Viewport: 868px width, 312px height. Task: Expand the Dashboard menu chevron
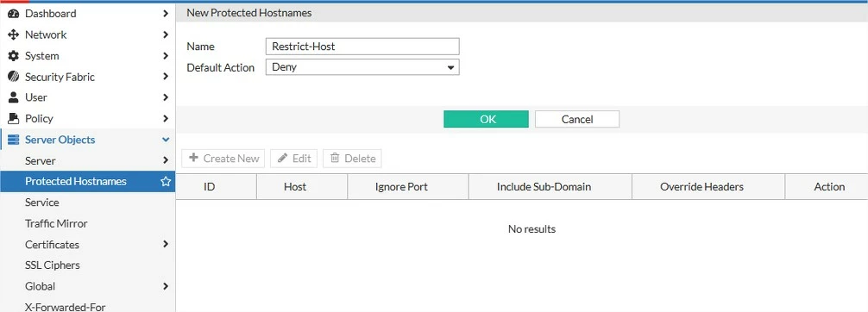[x=166, y=13]
